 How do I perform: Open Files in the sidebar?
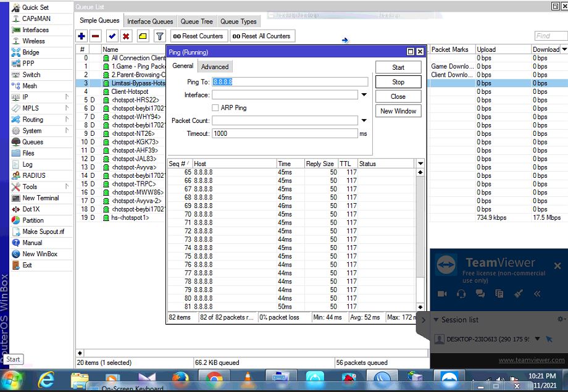pos(28,153)
